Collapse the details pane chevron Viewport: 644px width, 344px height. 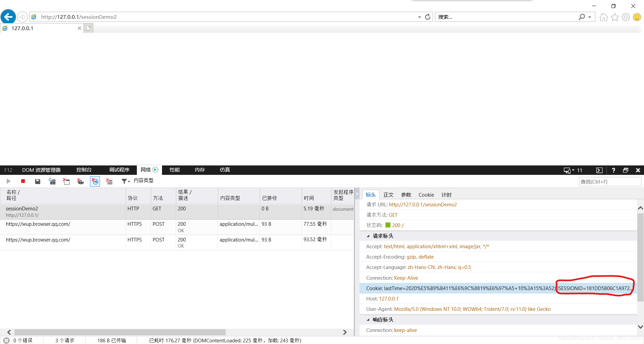coord(357,194)
